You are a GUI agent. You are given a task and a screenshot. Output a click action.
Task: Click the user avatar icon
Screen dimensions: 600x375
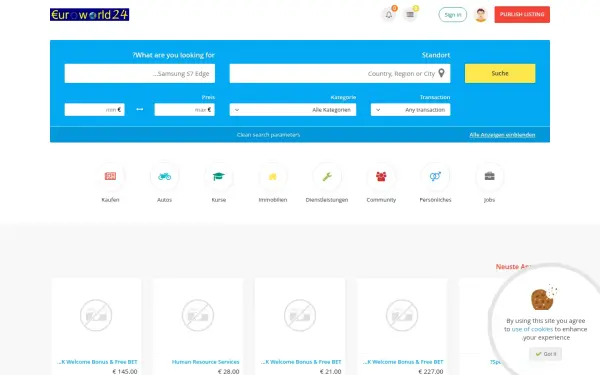(x=481, y=15)
